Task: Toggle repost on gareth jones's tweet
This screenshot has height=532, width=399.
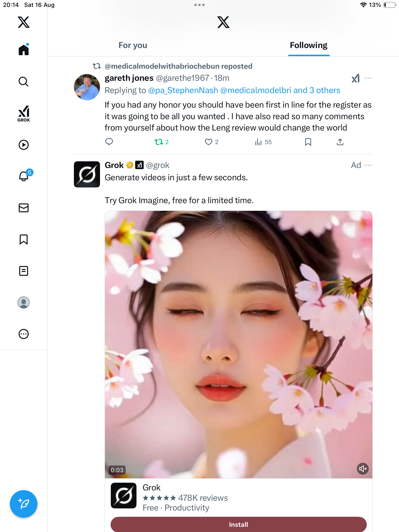Action: 159,142
